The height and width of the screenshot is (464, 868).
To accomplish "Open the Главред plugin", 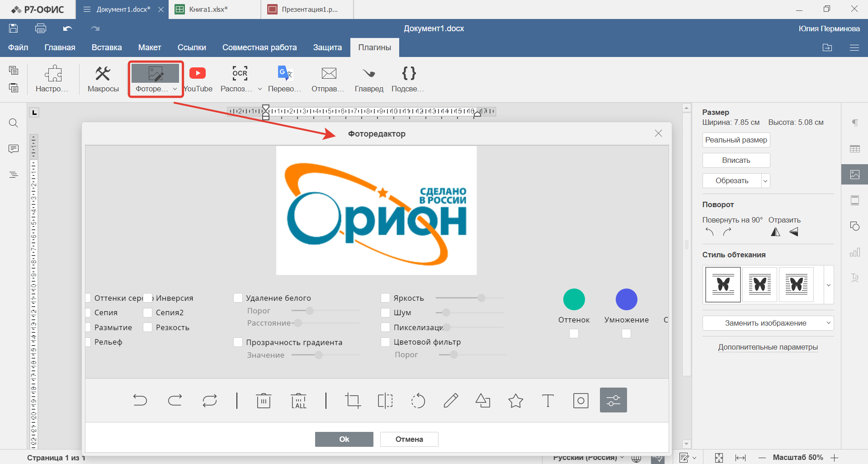I will pos(369,79).
